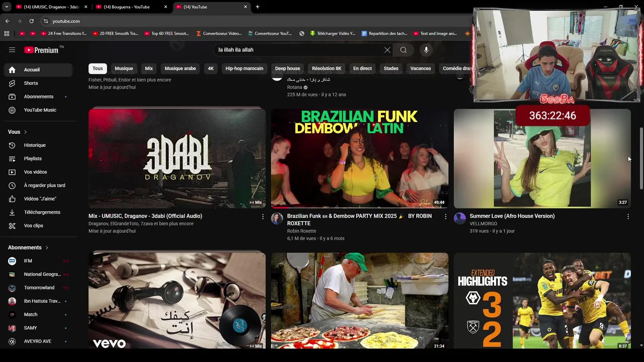Open the pizza maker video thumbnail
The height and width of the screenshot is (362, 644).
[360, 301]
